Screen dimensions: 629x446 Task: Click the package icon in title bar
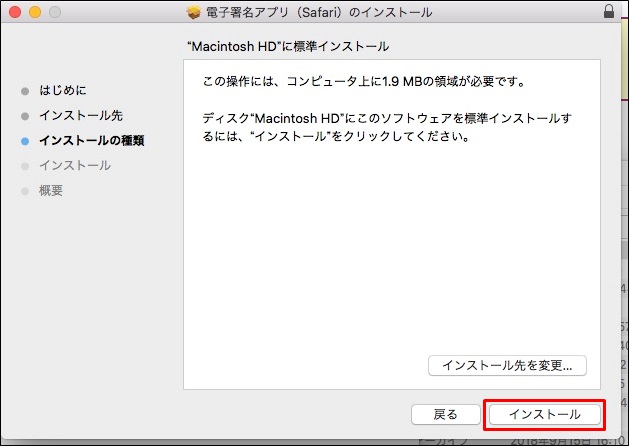point(194,12)
